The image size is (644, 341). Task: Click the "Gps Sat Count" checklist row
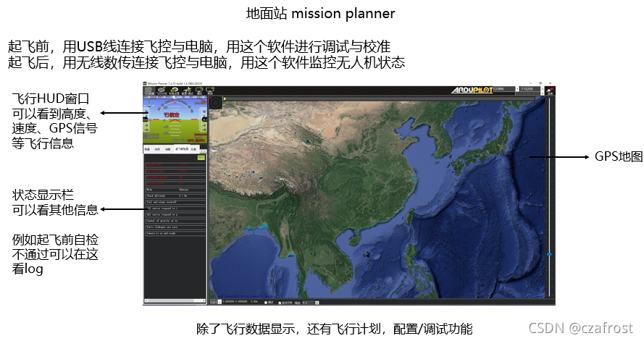click(x=175, y=171)
